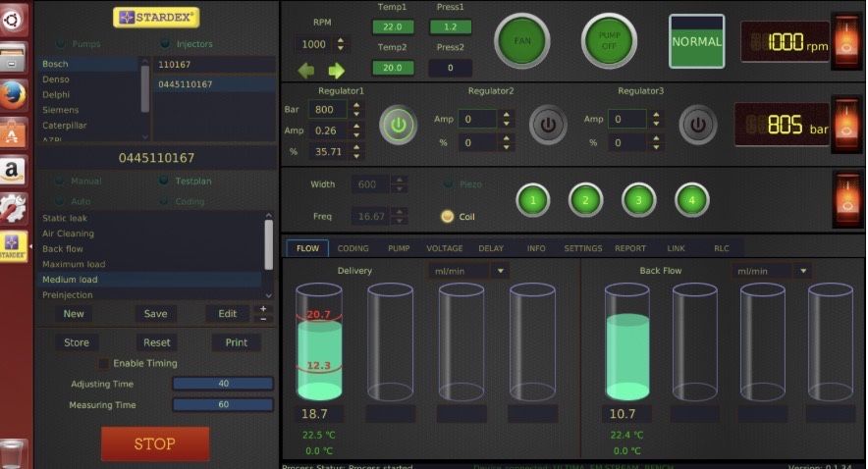Toggle injector channel 3 button
The image size is (868, 469).
[x=638, y=200]
